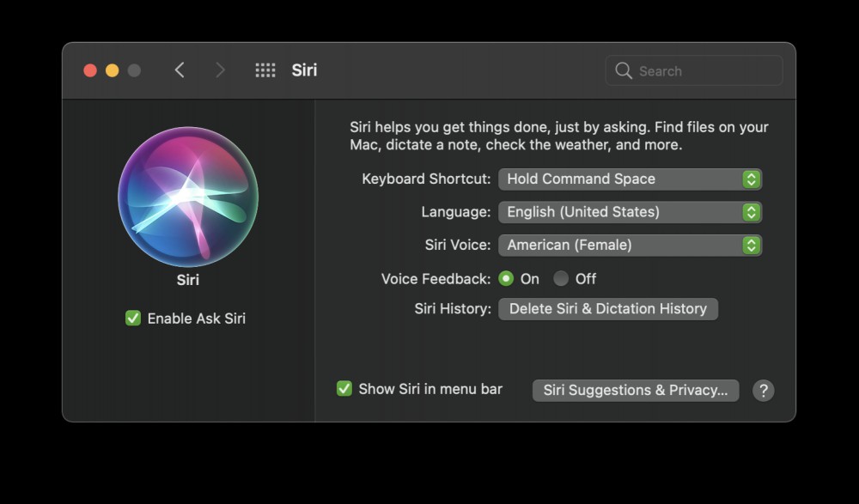859x504 pixels.
Task: Go back with the left chevron arrow
Action: click(x=180, y=70)
